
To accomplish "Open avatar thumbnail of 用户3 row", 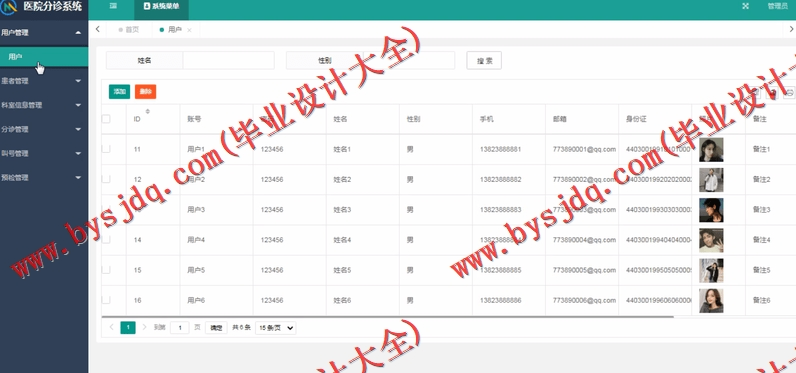I will coord(711,210).
